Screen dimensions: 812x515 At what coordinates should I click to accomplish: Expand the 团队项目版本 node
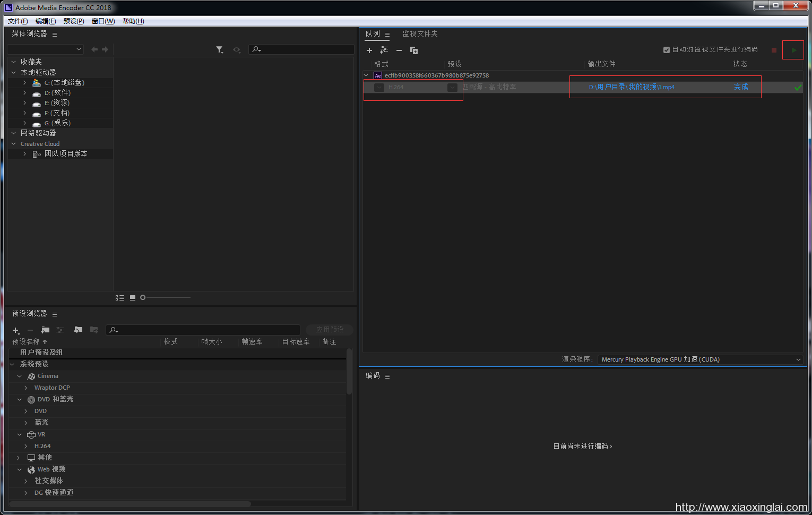click(x=24, y=154)
